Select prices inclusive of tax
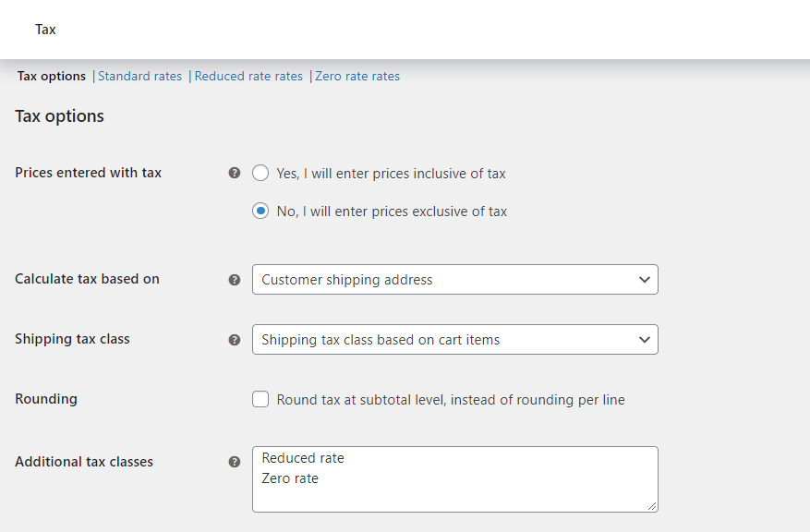This screenshot has width=810, height=532. coord(260,173)
